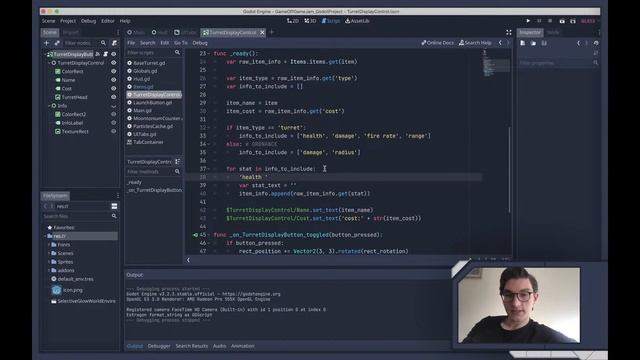The height and width of the screenshot is (360, 640).
Task: Load a resource in Inspector
Action: point(533,43)
